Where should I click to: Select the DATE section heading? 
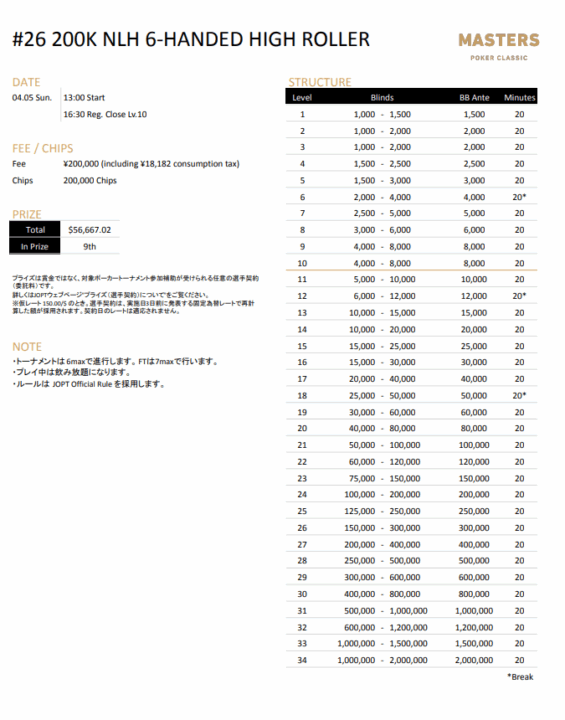[x=26, y=82]
